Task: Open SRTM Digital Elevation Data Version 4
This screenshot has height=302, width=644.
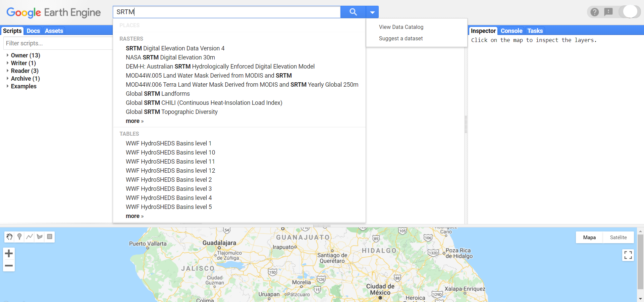Action: tap(175, 48)
